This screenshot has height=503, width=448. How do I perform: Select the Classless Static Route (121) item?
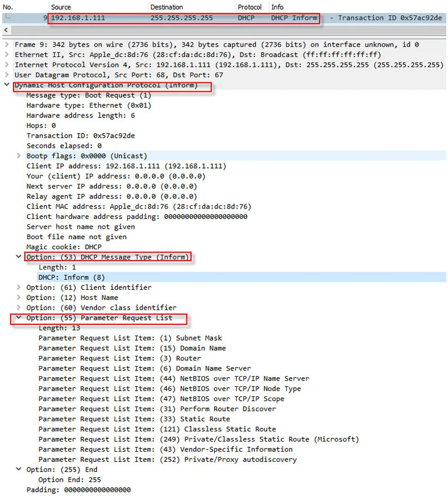pyautogui.click(x=157, y=429)
